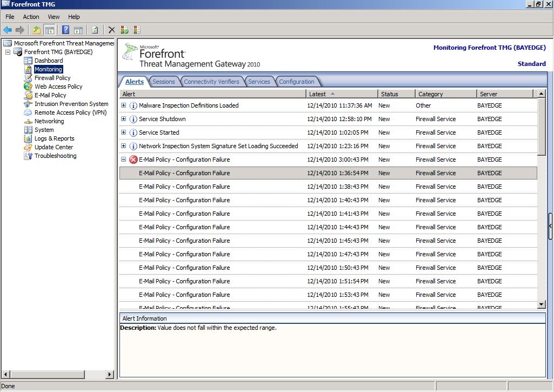Open Update Center node
The height and width of the screenshot is (392, 554).
pyautogui.click(x=54, y=147)
